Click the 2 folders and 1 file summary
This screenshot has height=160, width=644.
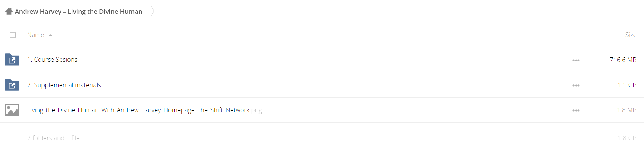[53, 138]
